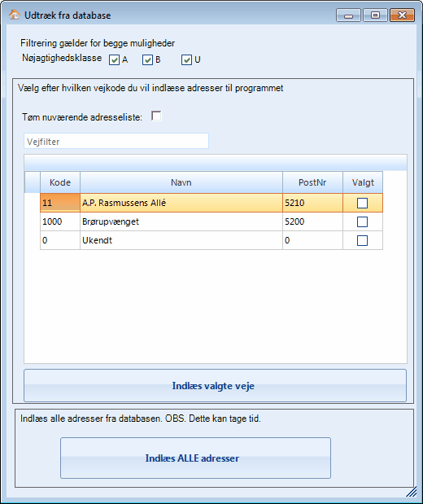Uncheck accuracy class B checkbox
The width and height of the screenshot is (423, 504).
pyautogui.click(x=147, y=59)
